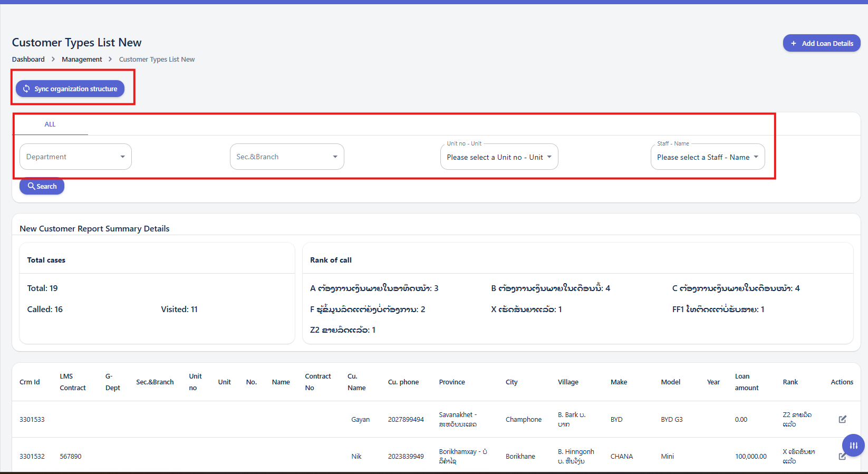Click LMS Contract column header
Screen dimensions: 868x474
pos(73,382)
